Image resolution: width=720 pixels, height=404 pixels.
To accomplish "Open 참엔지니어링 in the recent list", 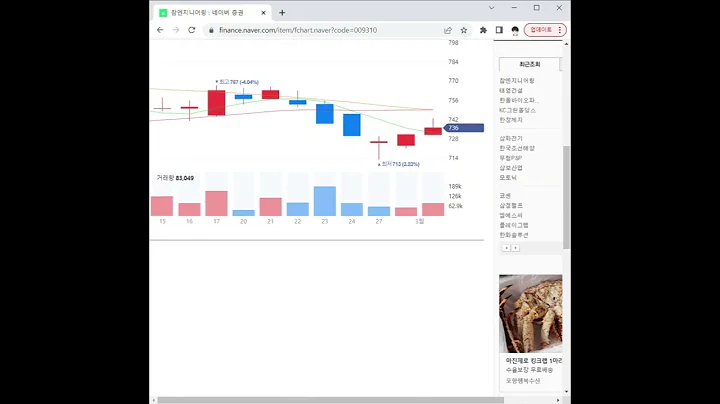I will pos(517,81).
